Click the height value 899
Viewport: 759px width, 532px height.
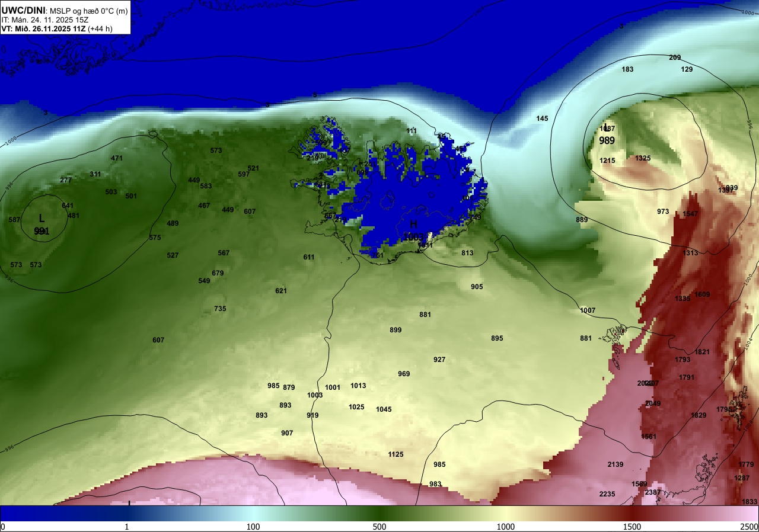396,330
